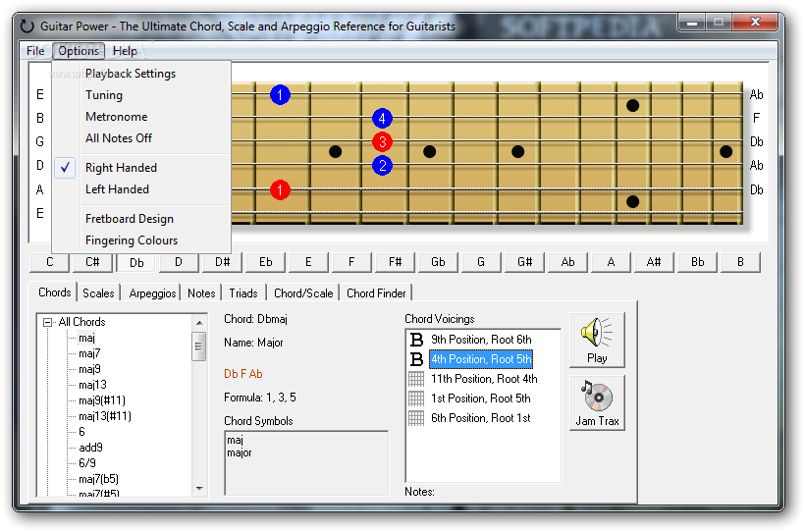The image size is (805, 532).
Task: Select root note E button
Action: pyautogui.click(x=308, y=262)
